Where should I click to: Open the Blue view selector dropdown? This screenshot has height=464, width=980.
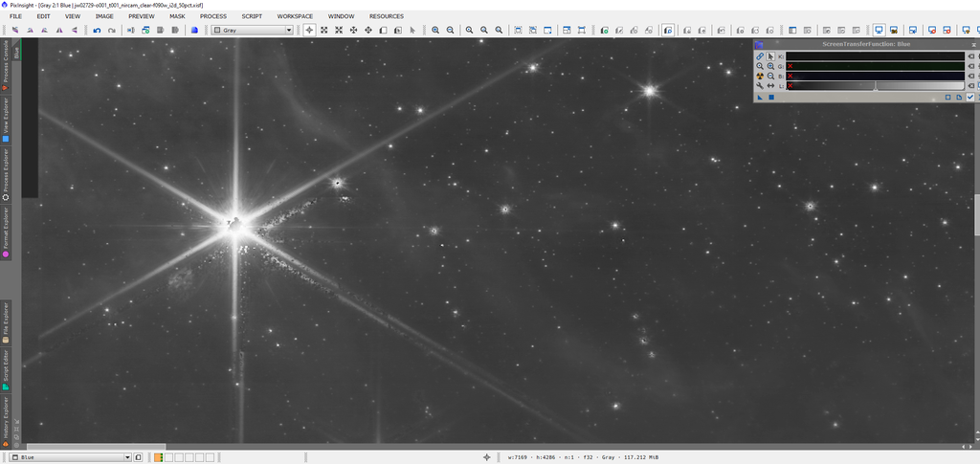tap(70, 457)
